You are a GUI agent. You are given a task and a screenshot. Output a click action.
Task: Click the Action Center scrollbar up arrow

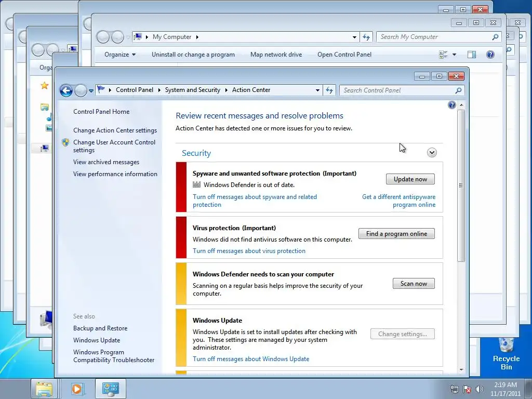click(x=461, y=105)
